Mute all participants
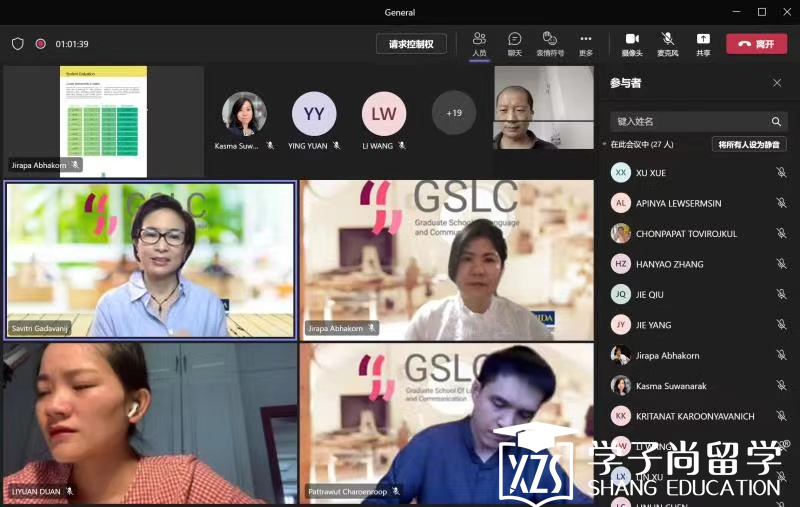This screenshot has width=800, height=507. point(749,145)
